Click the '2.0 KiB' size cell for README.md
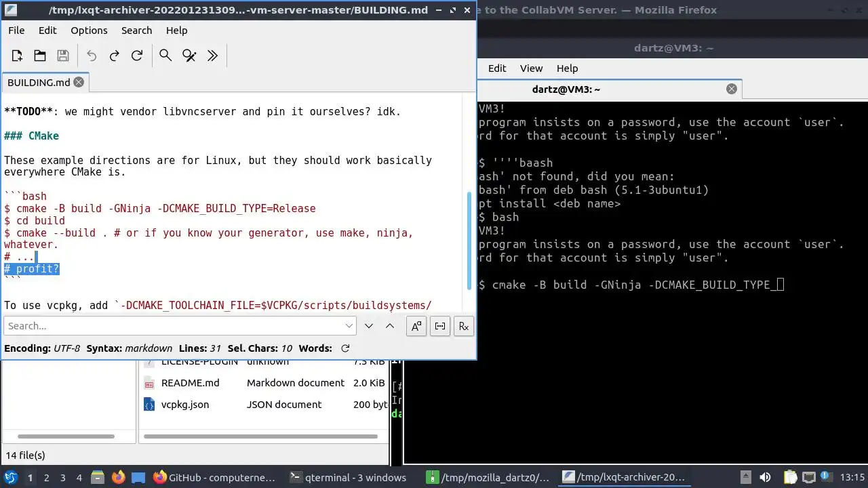This screenshot has width=868, height=488. point(369,383)
